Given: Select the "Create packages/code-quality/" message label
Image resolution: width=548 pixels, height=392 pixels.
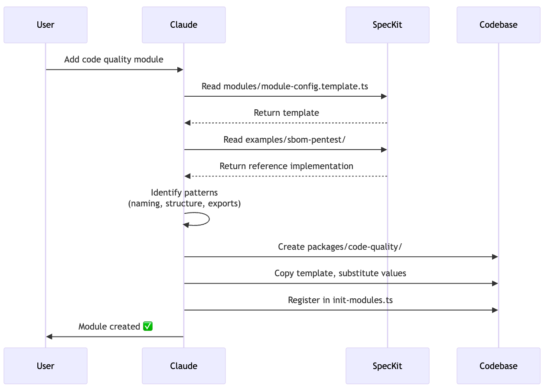Looking at the screenshot, I should point(340,247).
